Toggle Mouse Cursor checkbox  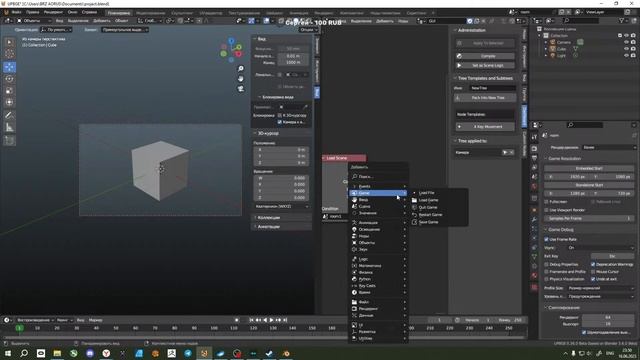593,272
